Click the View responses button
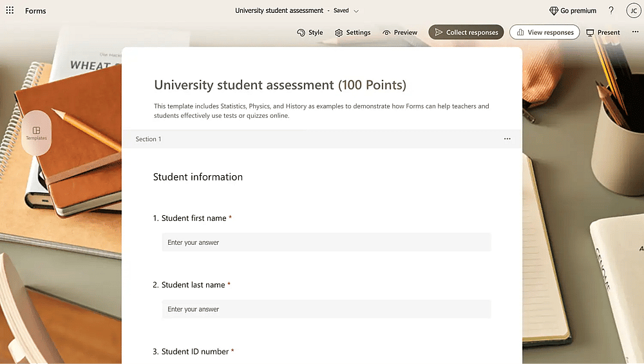The width and height of the screenshot is (644, 364). tap(545, 32)
